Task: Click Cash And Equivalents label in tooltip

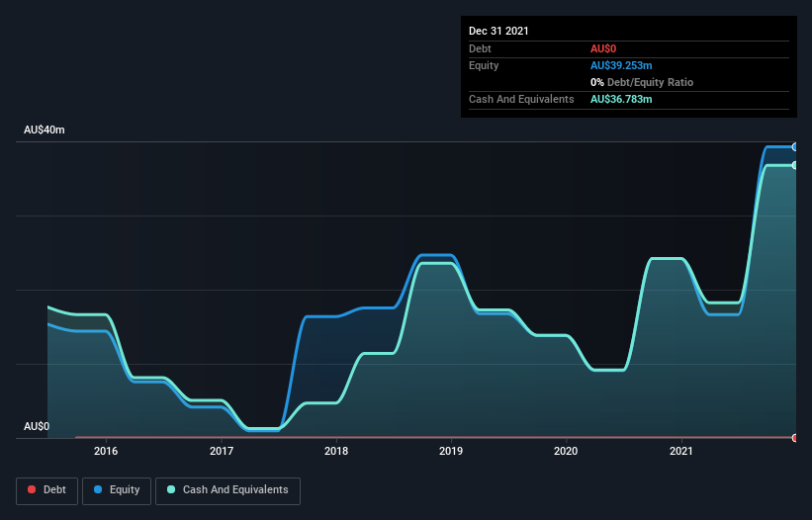Action: point(521,99)
